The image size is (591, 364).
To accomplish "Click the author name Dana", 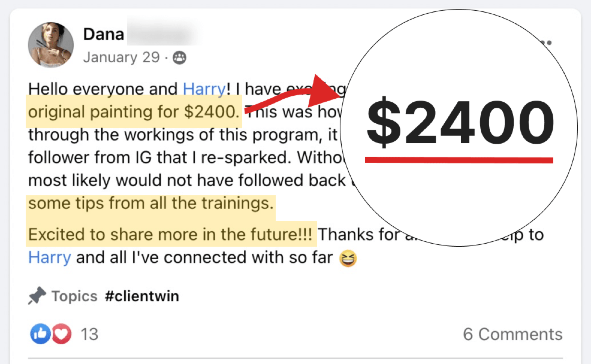I will pos(103,34).
